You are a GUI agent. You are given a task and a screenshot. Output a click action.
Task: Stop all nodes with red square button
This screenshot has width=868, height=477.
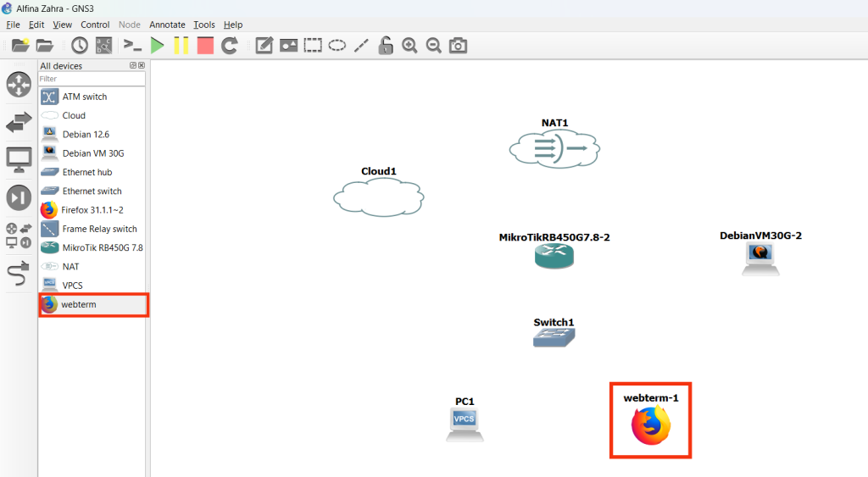205,46
